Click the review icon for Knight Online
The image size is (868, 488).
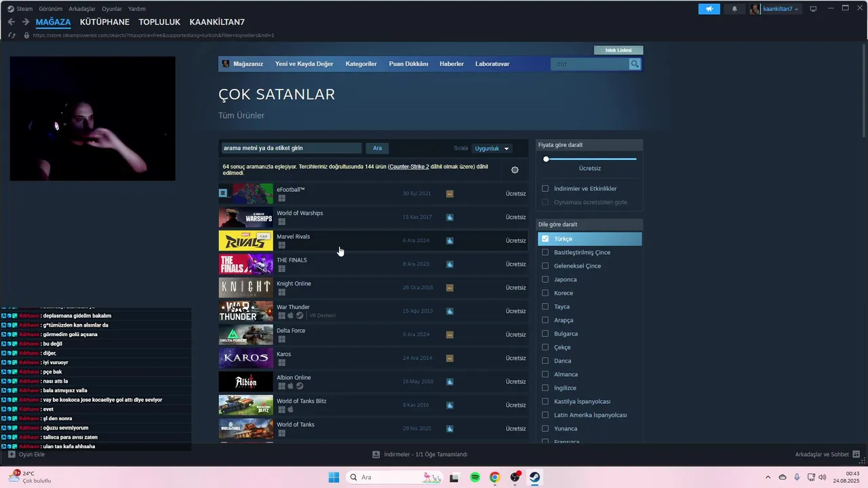pos(450,288)
